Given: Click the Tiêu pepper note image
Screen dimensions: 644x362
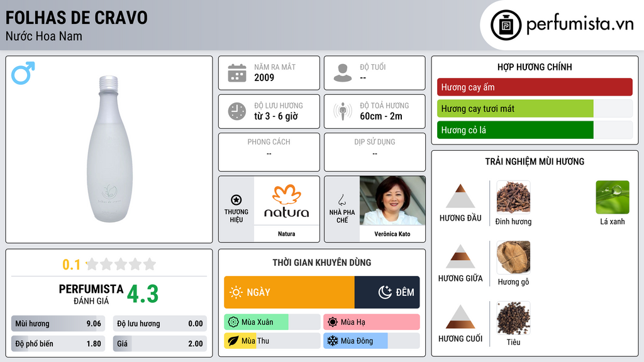Looking at the screenshot, I should click(513, 318).
